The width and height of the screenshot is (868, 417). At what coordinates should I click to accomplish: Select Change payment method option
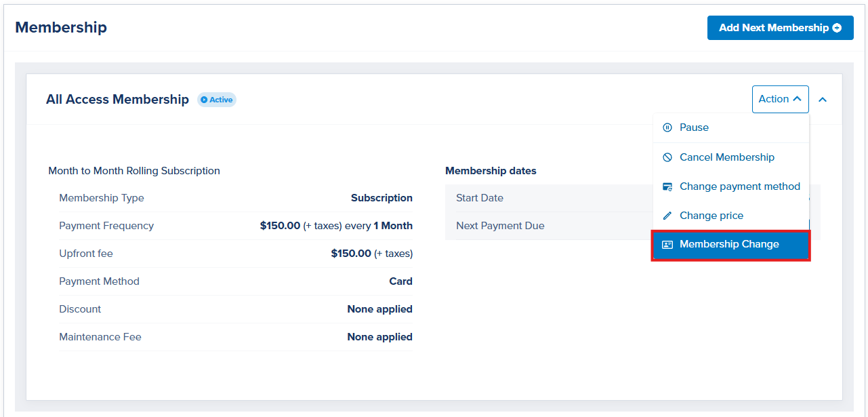731,186
